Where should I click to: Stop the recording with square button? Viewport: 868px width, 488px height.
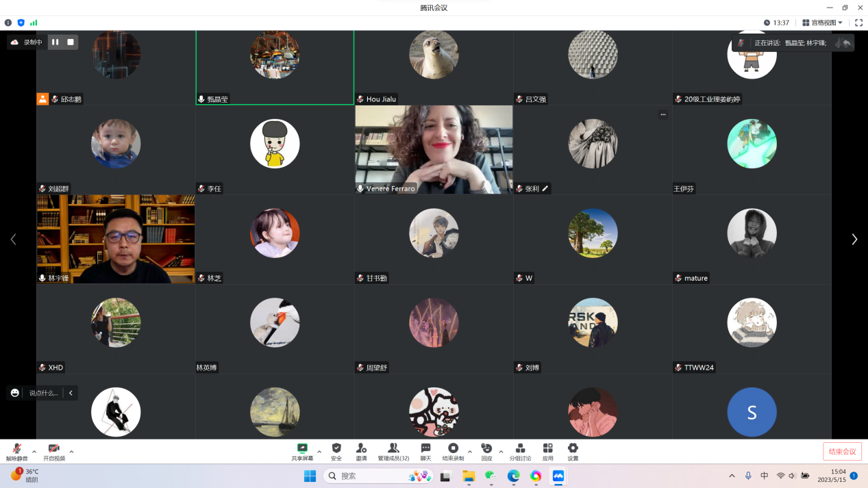click(x=70, y=42)
